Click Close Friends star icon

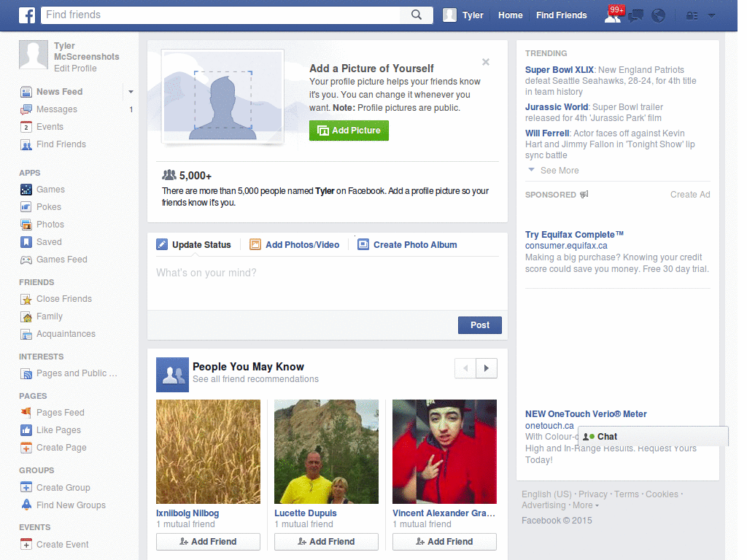[x=26, y=299]
